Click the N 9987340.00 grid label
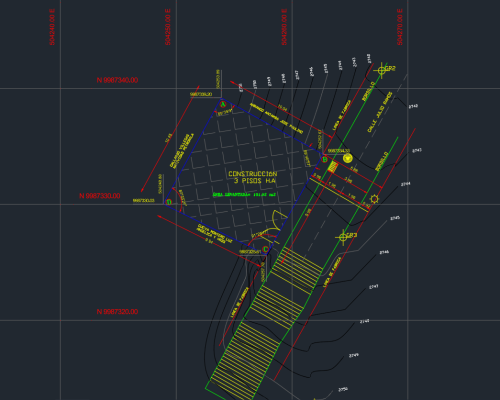The width and height of the screenshot is (500, 400). [117, 80]
